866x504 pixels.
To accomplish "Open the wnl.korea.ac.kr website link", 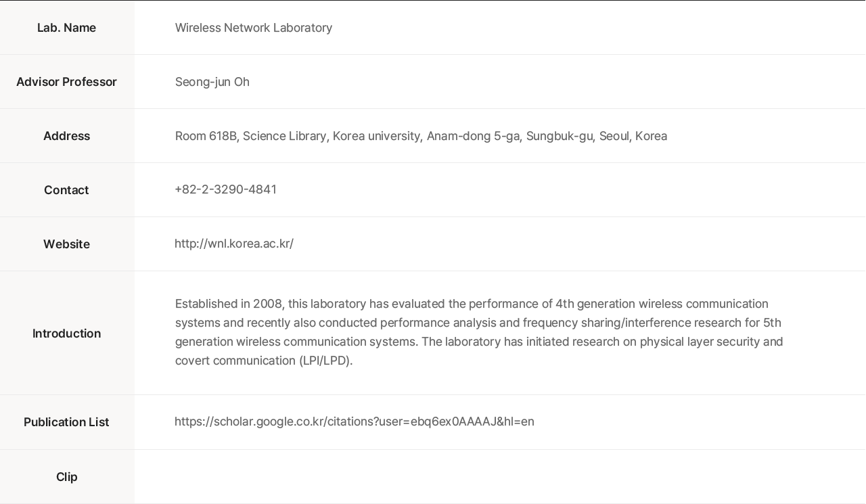I will pyautogui.click(x=234, y=244).
